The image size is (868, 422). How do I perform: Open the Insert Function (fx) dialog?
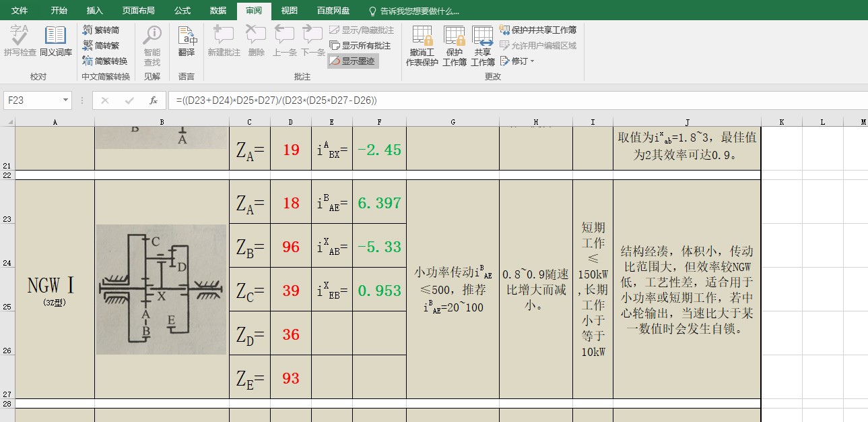154,100
